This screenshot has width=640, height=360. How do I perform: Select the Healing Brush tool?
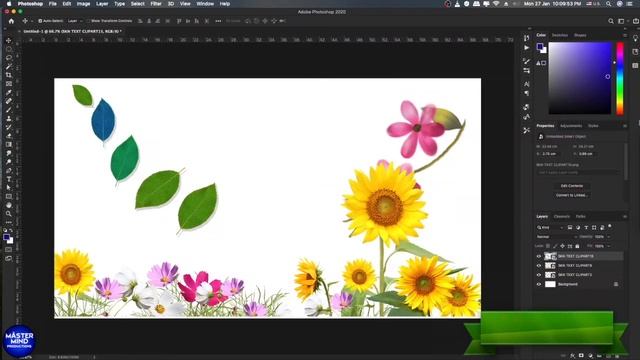pos(9,101)
